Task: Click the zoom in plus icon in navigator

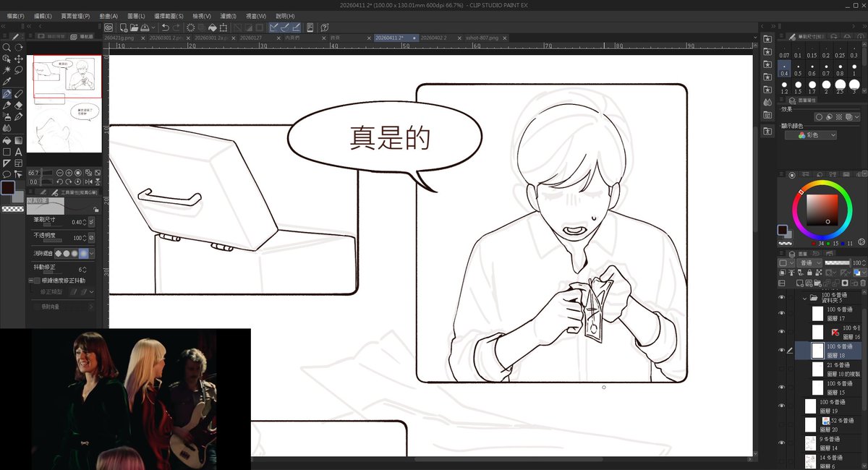Action: point(69,173)
